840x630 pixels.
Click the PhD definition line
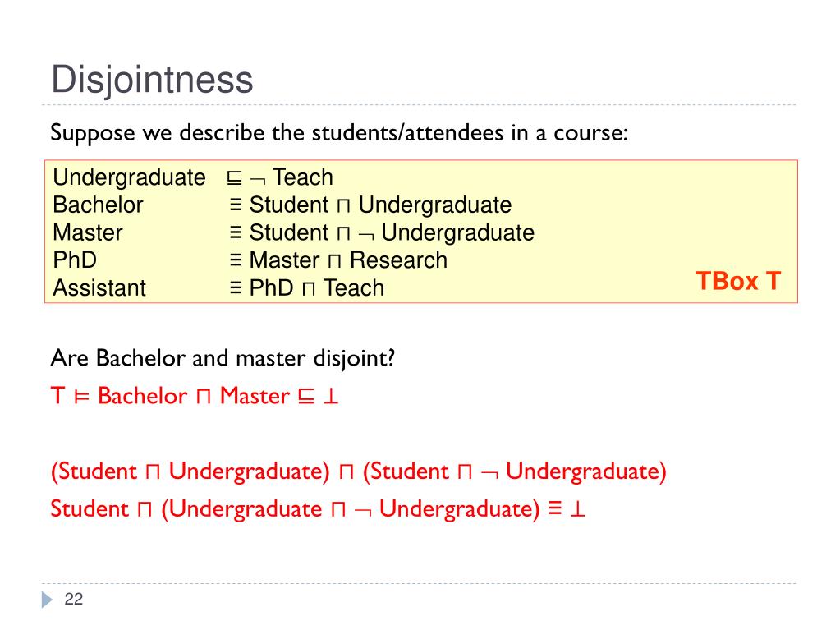click(250, 260)
